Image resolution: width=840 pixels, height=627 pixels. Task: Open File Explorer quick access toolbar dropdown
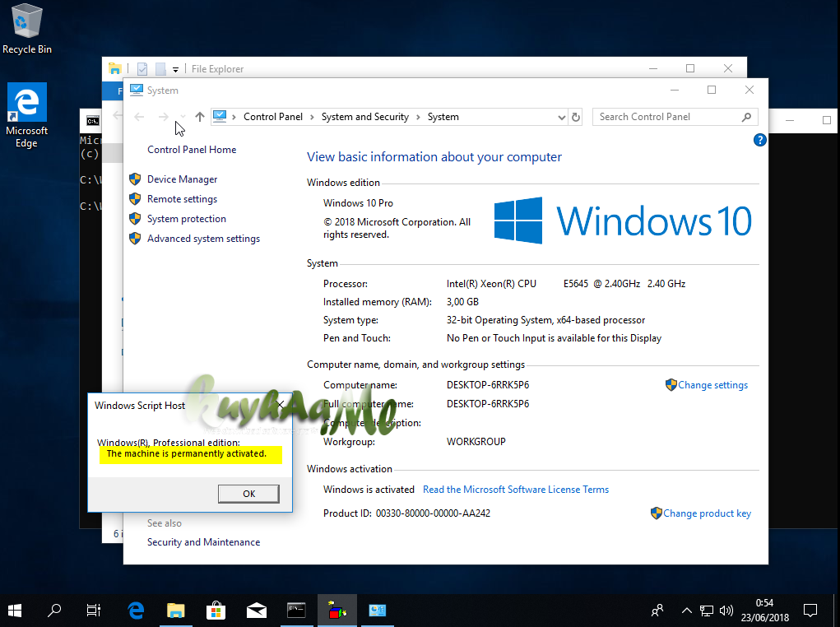coord(175,69)
